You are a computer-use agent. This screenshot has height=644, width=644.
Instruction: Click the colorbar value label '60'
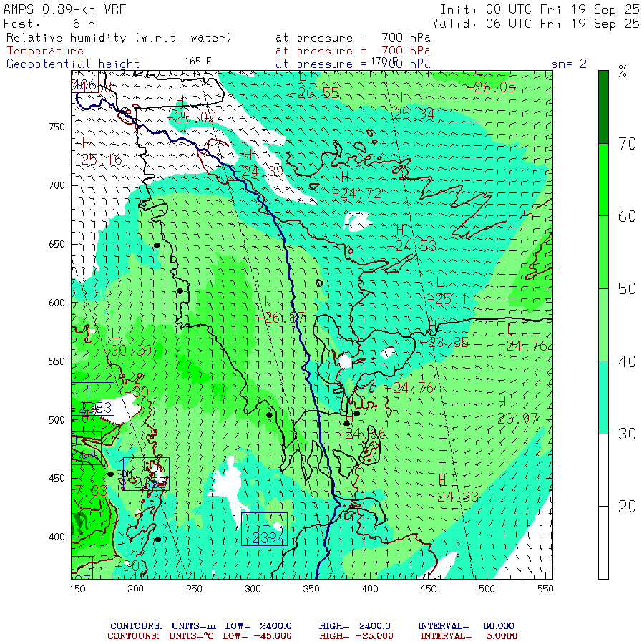[x=627, y=216]
